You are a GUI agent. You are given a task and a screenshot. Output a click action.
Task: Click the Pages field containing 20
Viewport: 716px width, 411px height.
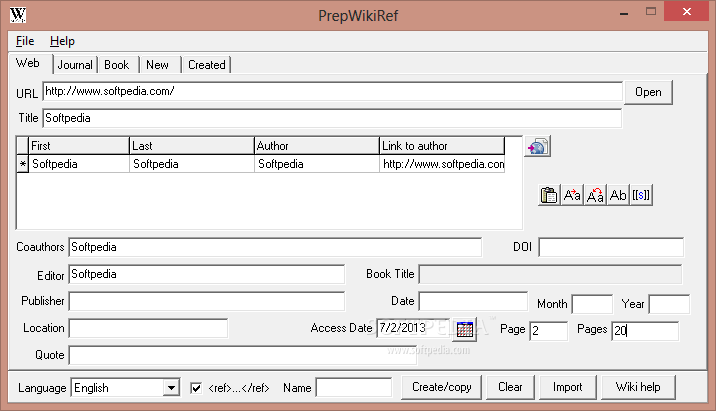(x=645, y=331)
